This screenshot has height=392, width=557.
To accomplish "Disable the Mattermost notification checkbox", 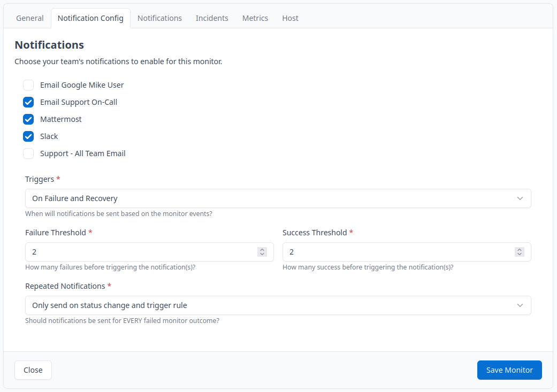I will click(28, 119).
